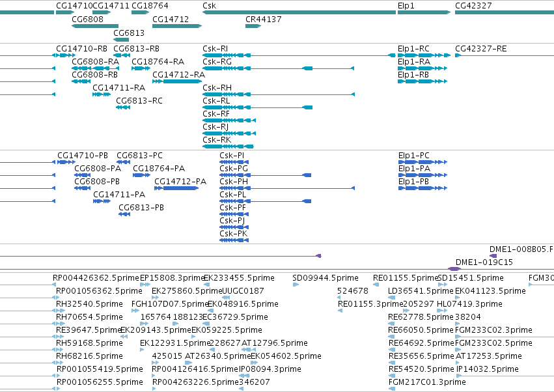
Task: Select transcript CG18764-RA
Action: pos(158,62)
